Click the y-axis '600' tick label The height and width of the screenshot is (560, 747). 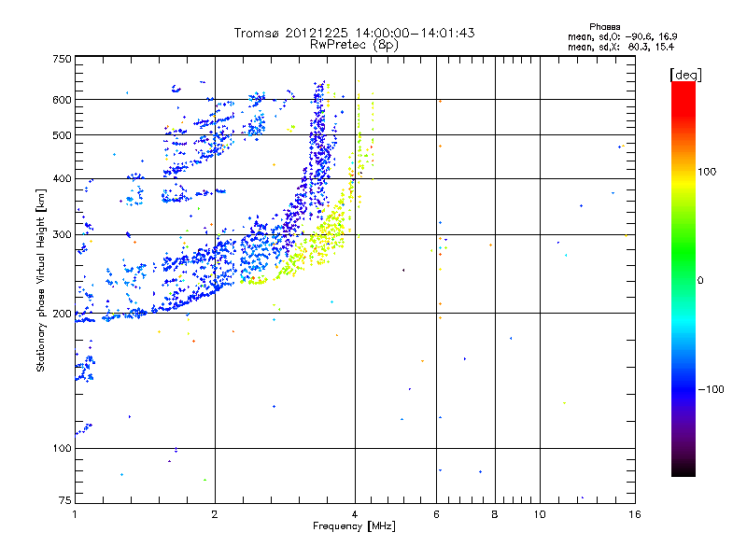click(62, 100)
